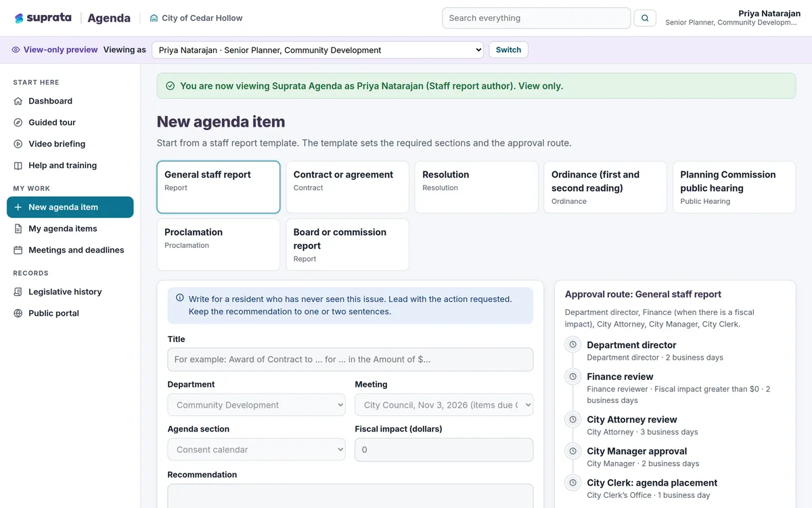
Task: Click the Guided tour compass icon
Action: coord(18,123)
